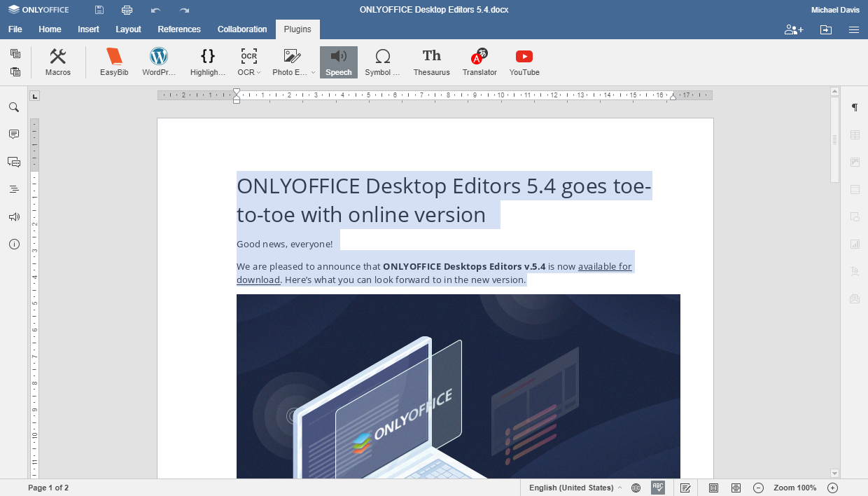Image resolution: width=868 pixels, height=496 pixels.
Task: Launch the EasyBib plugin
Action: coord(114,62)
